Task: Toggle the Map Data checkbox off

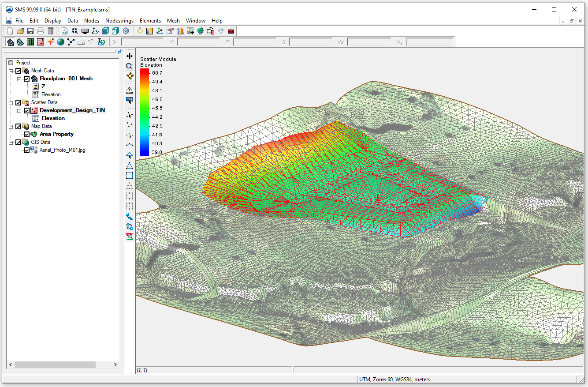Action: [x=19, y=126]
